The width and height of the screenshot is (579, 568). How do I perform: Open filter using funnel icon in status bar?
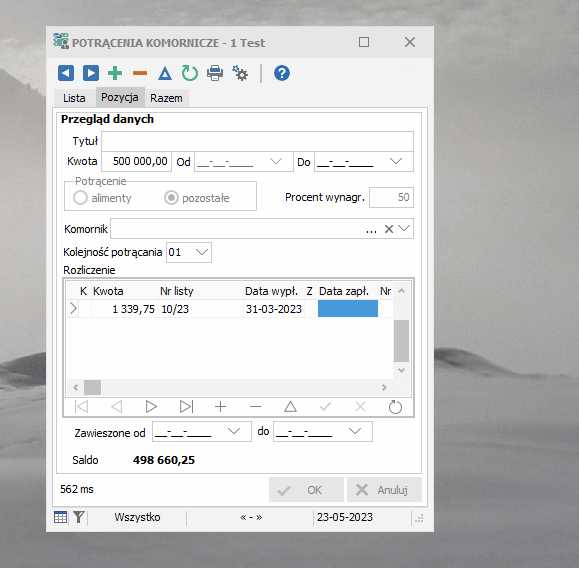(79, 517)
